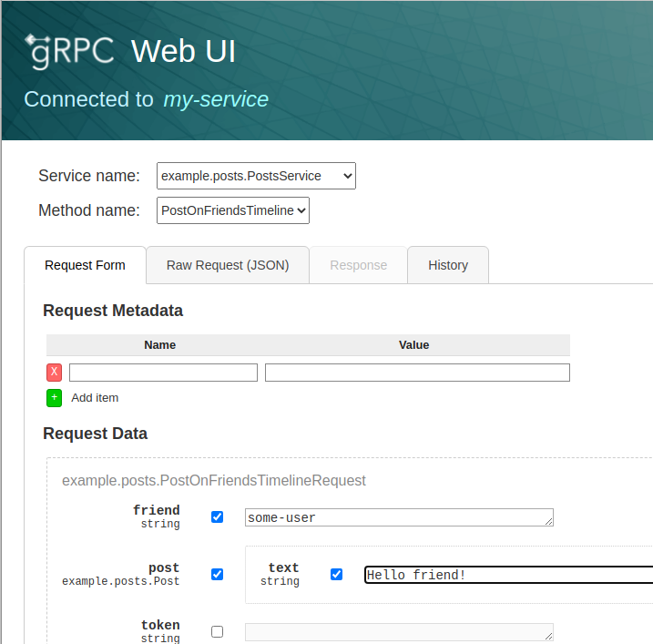Click the friend field containing some-user
This screenshot has height=644, width=653.
pos(399,517)
